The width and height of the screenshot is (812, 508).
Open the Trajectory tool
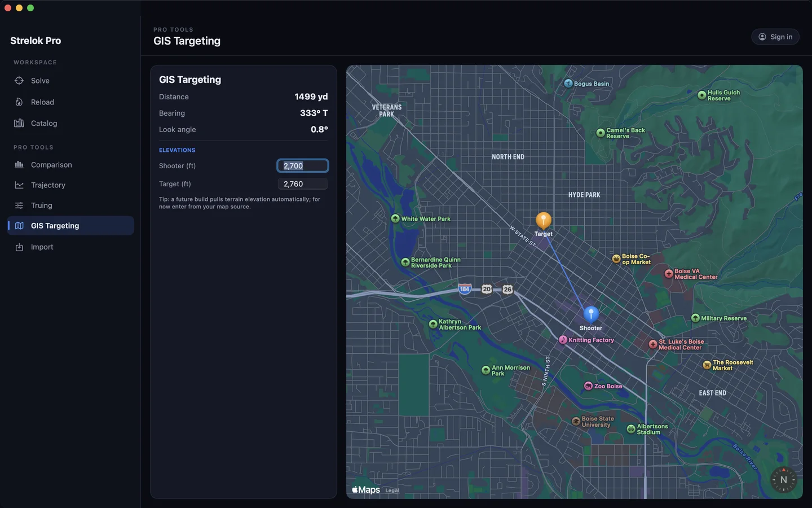point(70,185)
